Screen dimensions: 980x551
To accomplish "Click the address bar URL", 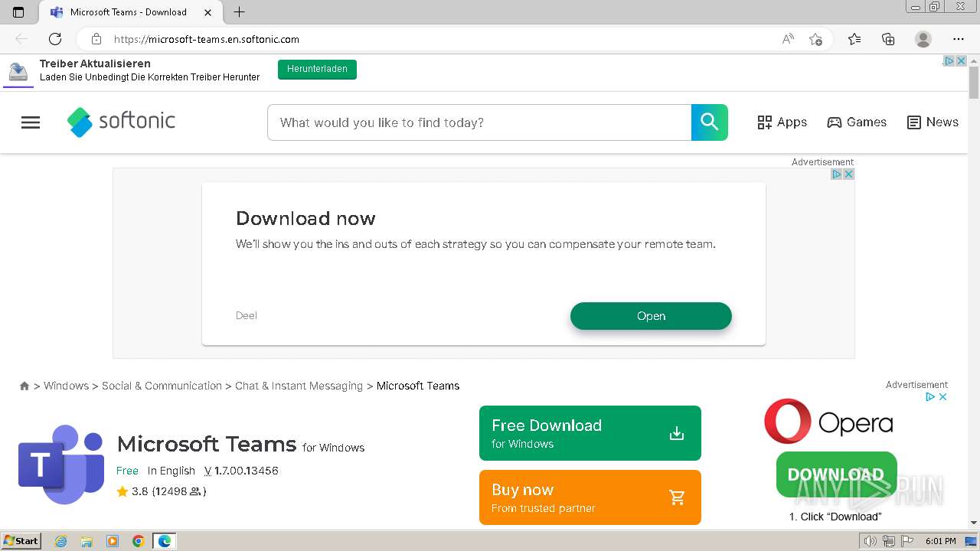I will [x=207, y=39].
